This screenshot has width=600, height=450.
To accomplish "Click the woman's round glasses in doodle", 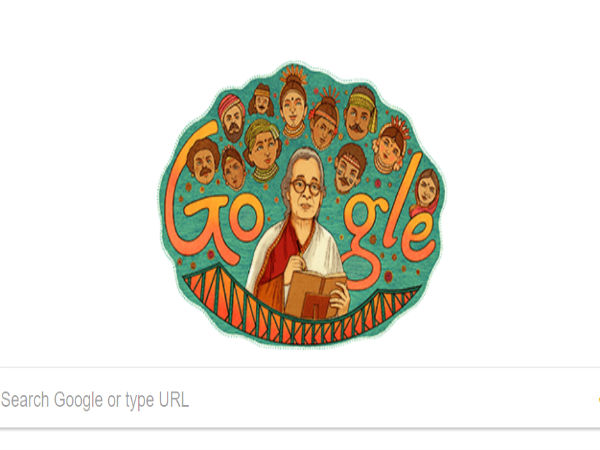I will [305, 187].
